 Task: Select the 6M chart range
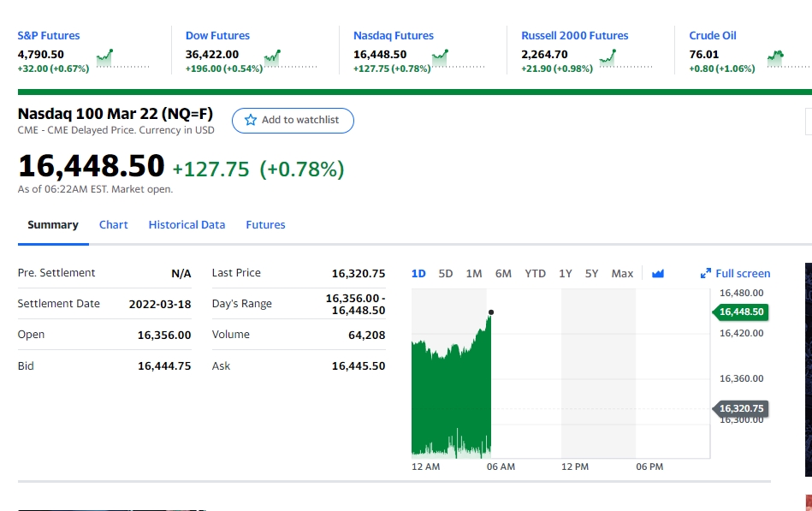click(503, 274)
